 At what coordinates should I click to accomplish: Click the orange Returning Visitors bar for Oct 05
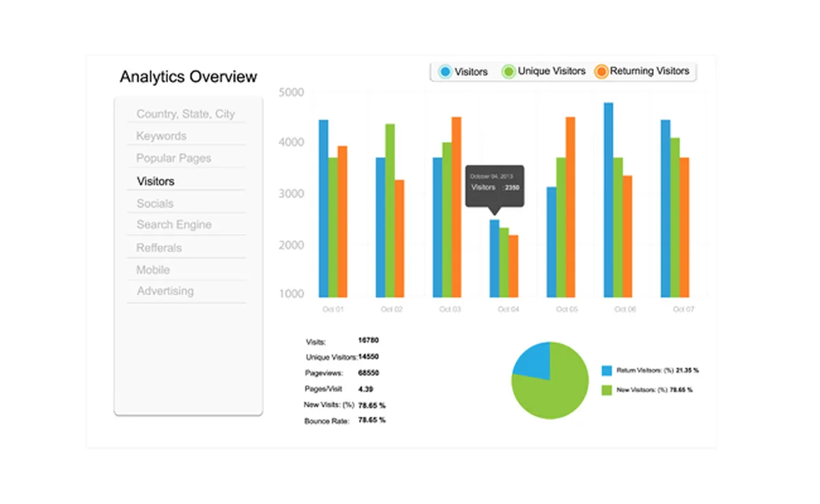coord(570,207)
